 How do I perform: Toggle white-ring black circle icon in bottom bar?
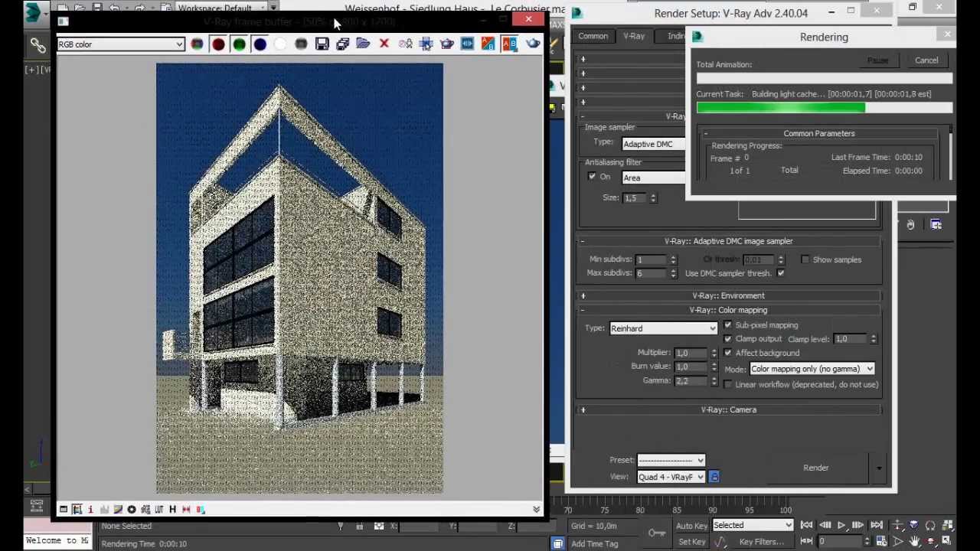pyautogui.click(x=131, y=510)
